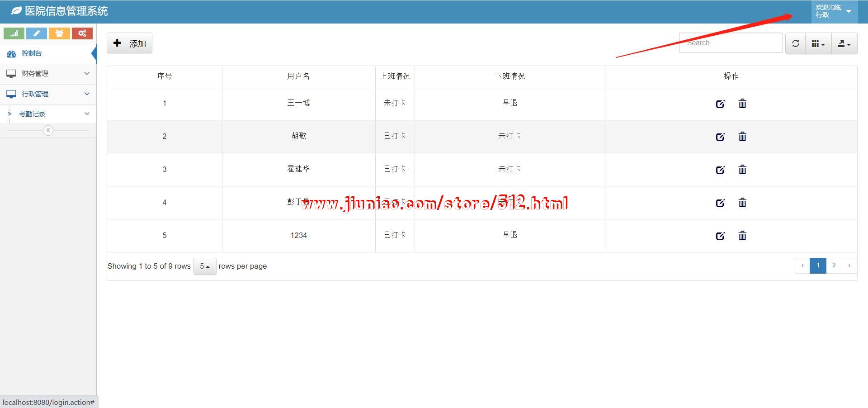Edit the row for 王一博

coord(720,104)
